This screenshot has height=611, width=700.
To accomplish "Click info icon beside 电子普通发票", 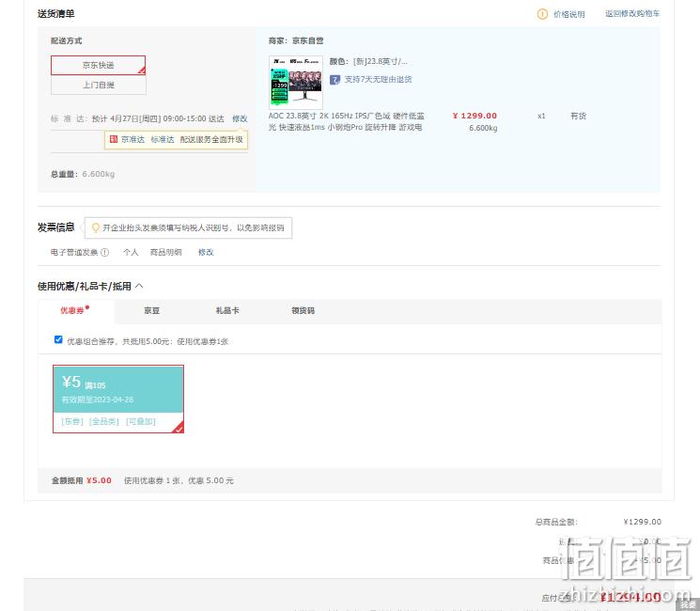I will pyautogui.click(x=104, y=252).
